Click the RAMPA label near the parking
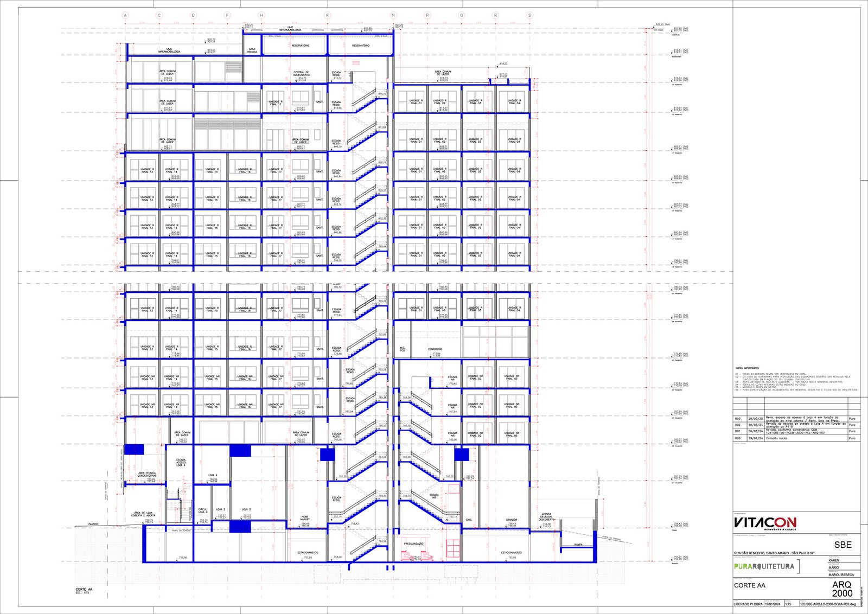Image resolution: width=868 pixels, height=614 pixels. [x=578, y=545]
